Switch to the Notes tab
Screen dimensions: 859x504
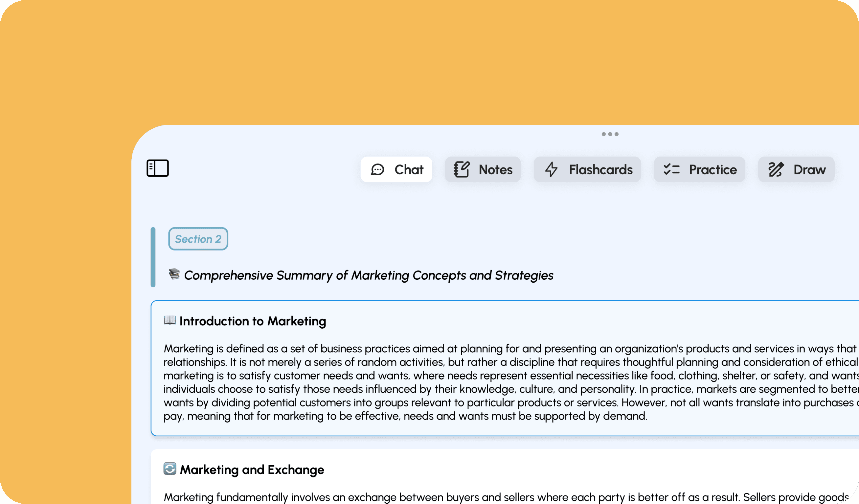(495, 170)
